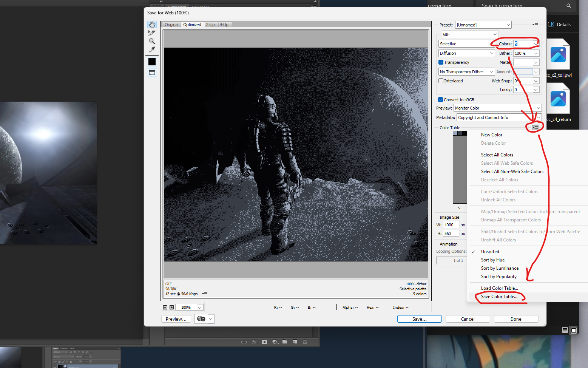Pick the Zoom magnifier tool

click(152, 41)
